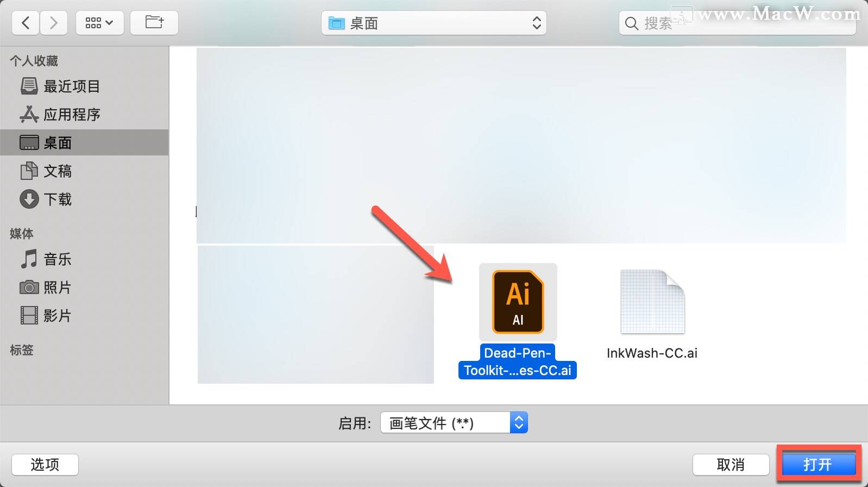Select 文稿 in the sidebar
Screen dimensions: 868x487
84,171
